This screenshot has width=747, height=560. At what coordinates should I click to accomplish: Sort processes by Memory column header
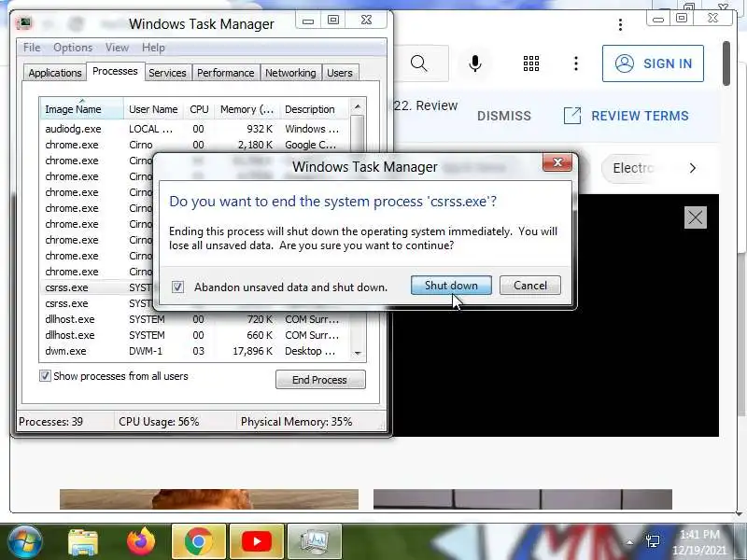[247, 109]
